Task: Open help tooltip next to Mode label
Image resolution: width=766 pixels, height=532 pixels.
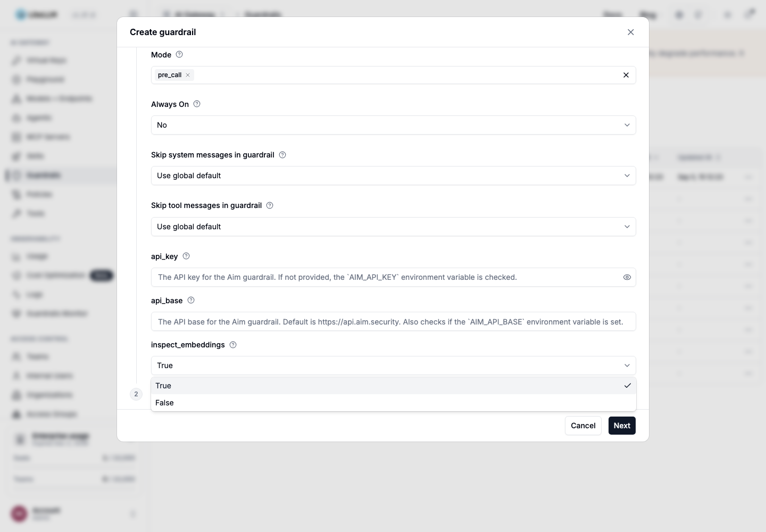Action: (x=179, y=54)
